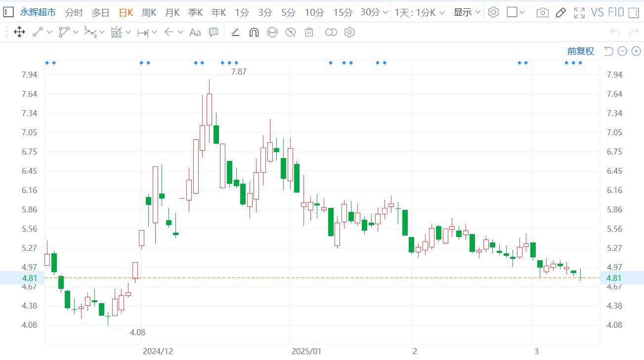644x360 pixels.
Task: Select the 年K yearly candlestick tab
Action: (x=218, y=12)
